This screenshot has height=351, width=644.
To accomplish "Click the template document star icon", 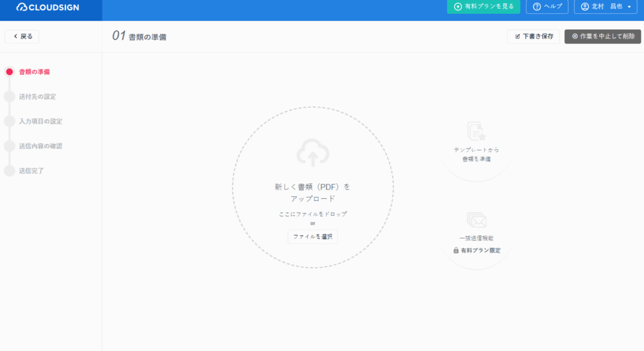I will (477, 131).
